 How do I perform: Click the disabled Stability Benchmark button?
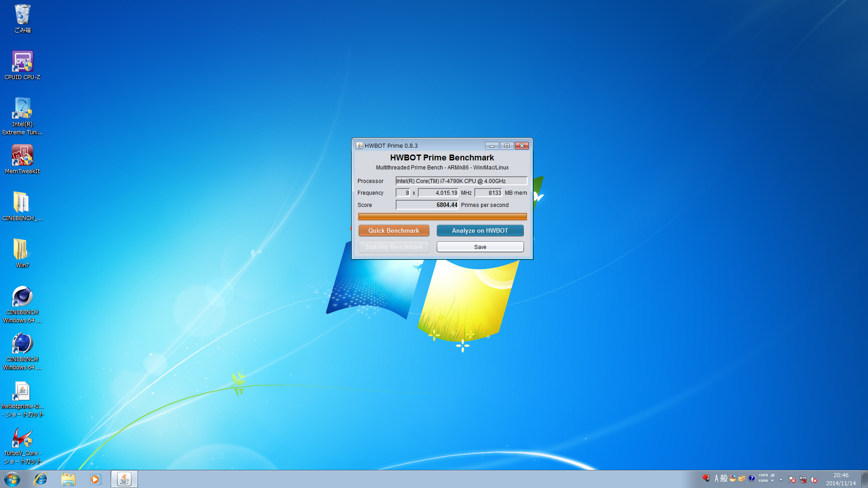point(394,247)
